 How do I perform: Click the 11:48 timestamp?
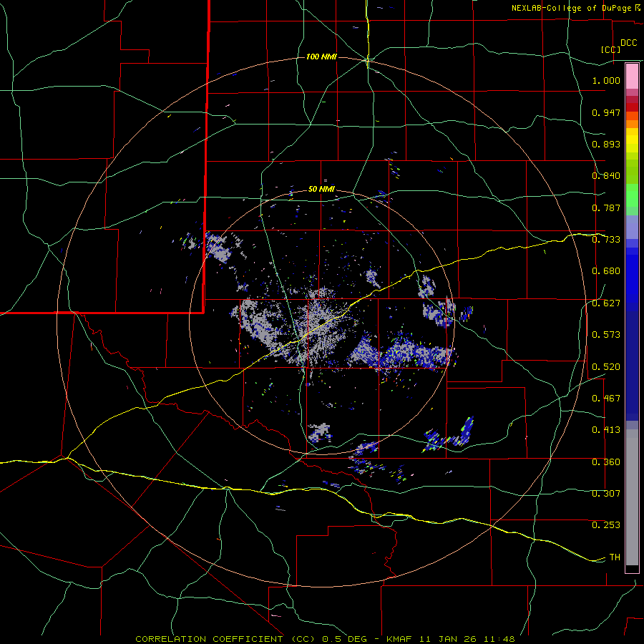[x=499, y=639]
